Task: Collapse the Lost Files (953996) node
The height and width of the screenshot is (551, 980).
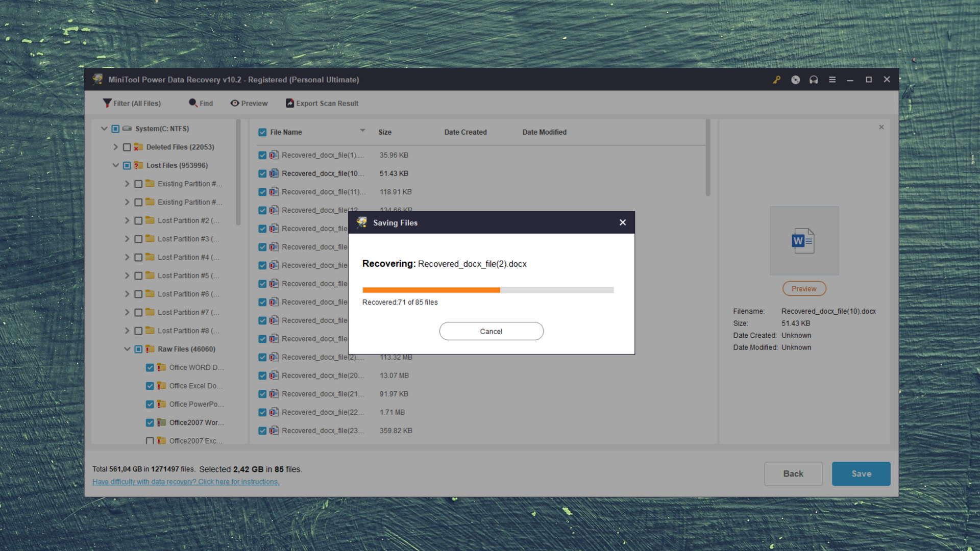Action: pyautogui.click(x=116, y=165)
